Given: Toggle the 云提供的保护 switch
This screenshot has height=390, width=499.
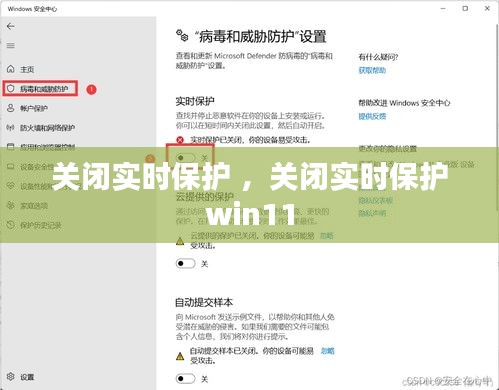Looking at the screenshot, I should [185, 264].
